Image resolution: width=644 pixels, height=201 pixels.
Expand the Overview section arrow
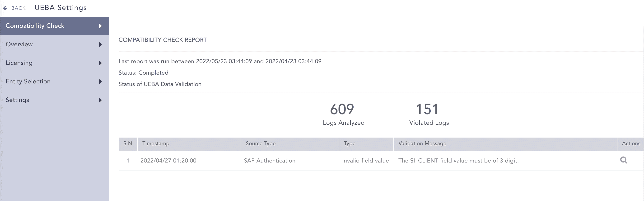click(100, 45)
